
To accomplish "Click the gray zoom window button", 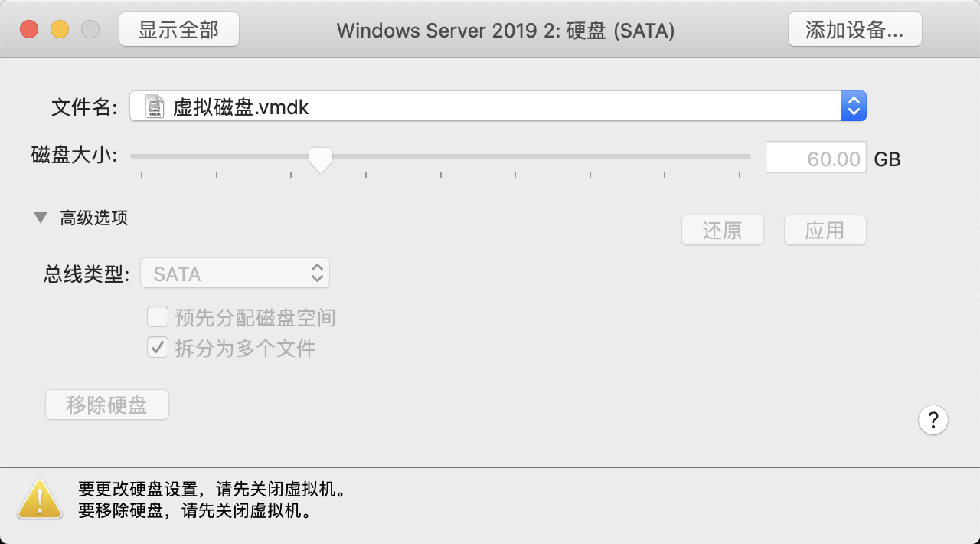I will [x=90, y=30].
